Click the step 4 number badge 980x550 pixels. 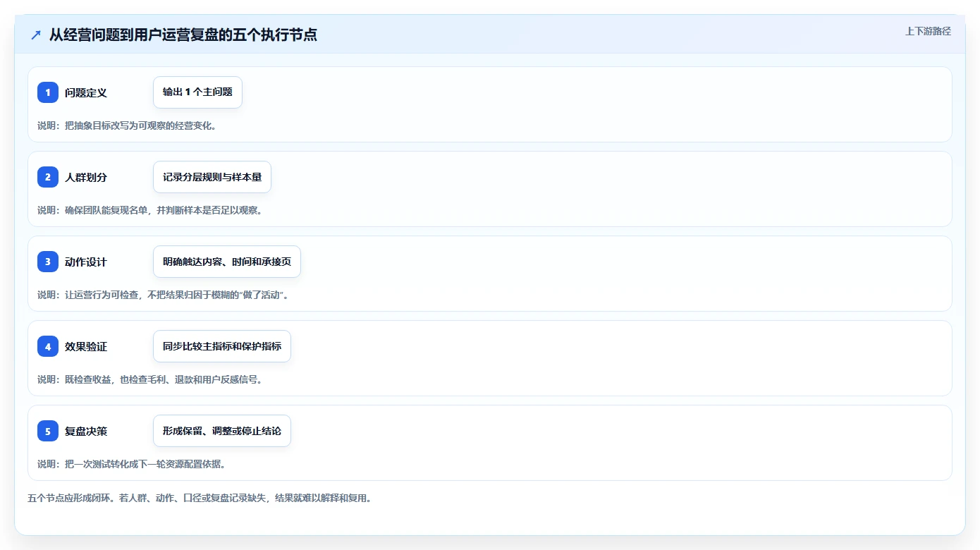(x=48, y=346)
